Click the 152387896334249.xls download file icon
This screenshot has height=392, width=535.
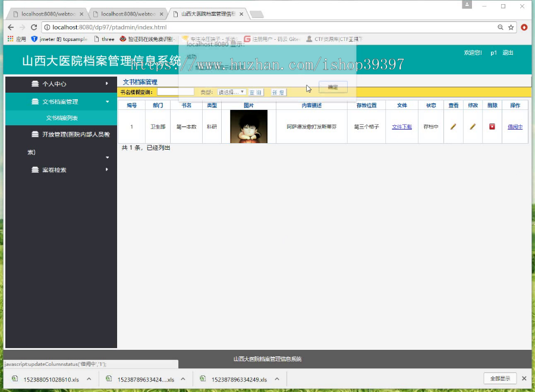click(x=203, y=378)
